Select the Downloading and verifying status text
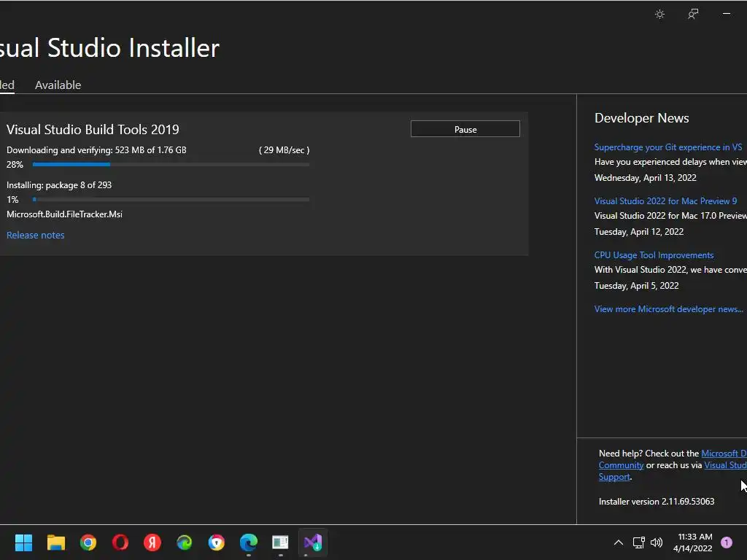 point(96,150)
